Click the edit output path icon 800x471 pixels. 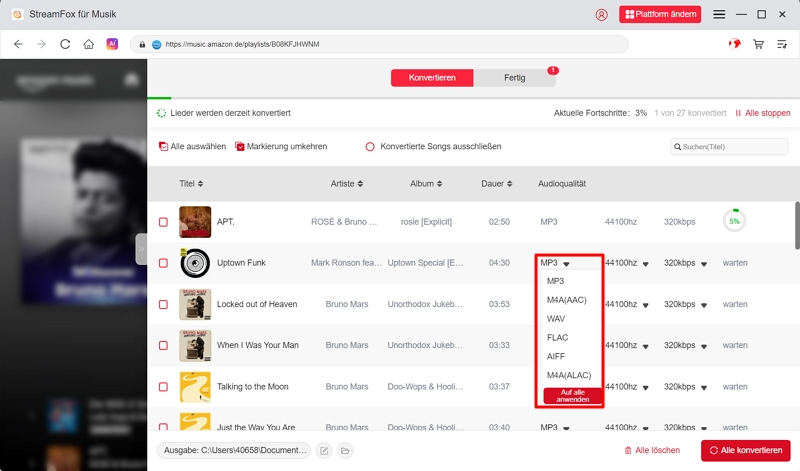(324, 451)
